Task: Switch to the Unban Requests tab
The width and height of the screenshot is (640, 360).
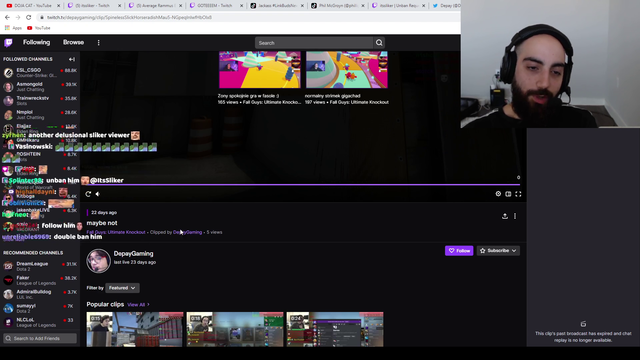Action: [x=399, y=6]
